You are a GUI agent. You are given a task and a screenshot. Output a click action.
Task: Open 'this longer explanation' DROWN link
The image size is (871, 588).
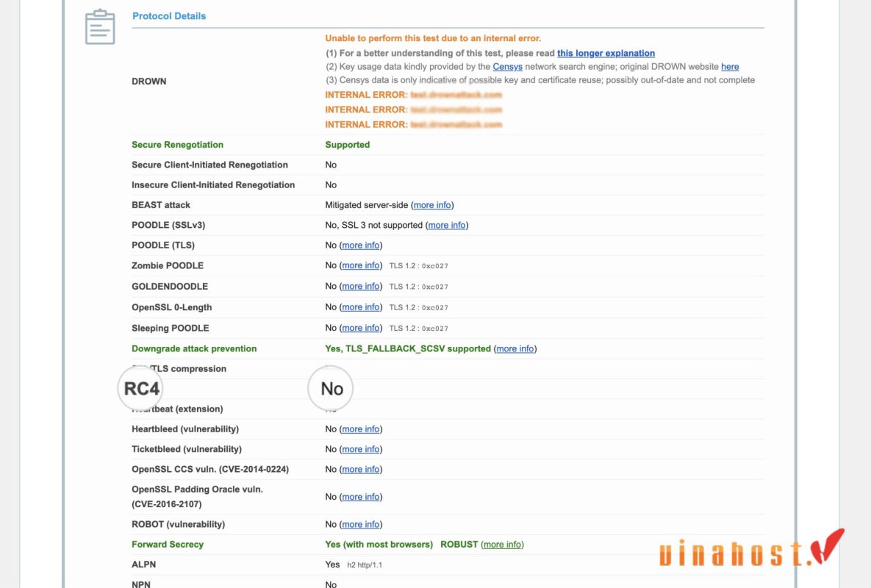point(606,53)
